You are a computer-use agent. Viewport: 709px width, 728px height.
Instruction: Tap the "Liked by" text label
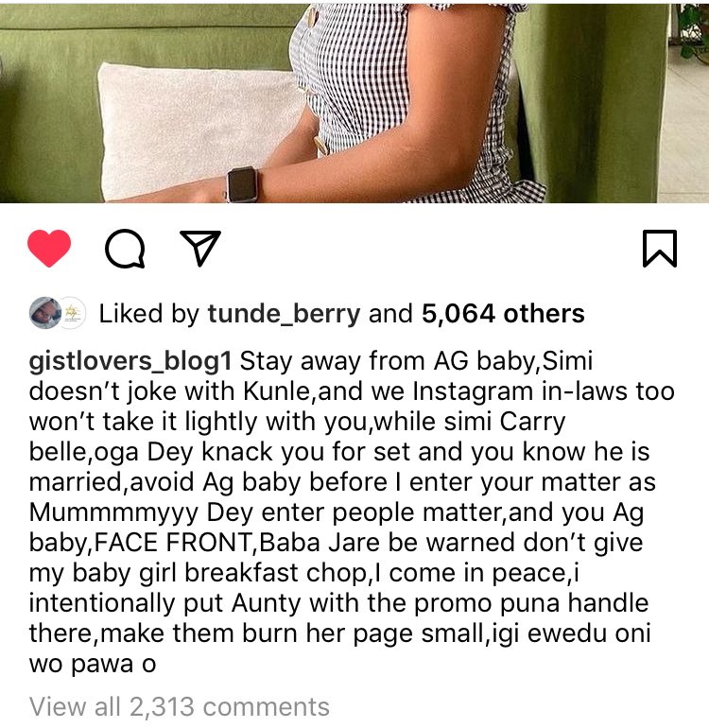[148, 314]
